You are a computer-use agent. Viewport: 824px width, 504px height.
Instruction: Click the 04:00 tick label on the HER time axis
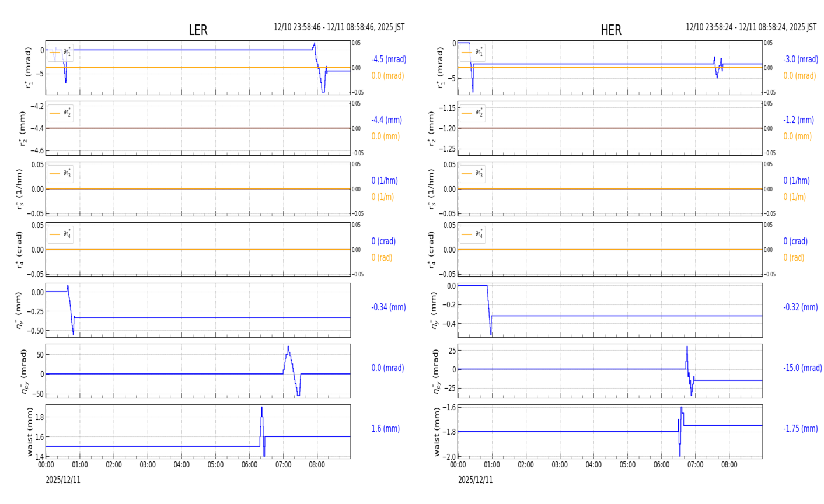[x=593, y=465]
